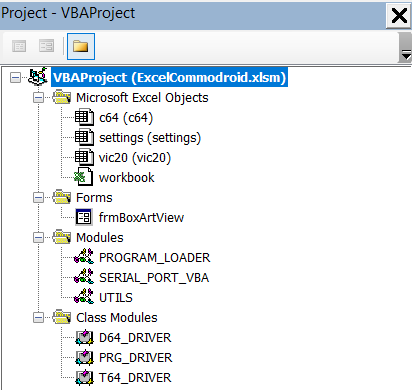Viewport: 412px width, 390px height.
Task: Select the Modules folder label
Action: coord(100,238)
